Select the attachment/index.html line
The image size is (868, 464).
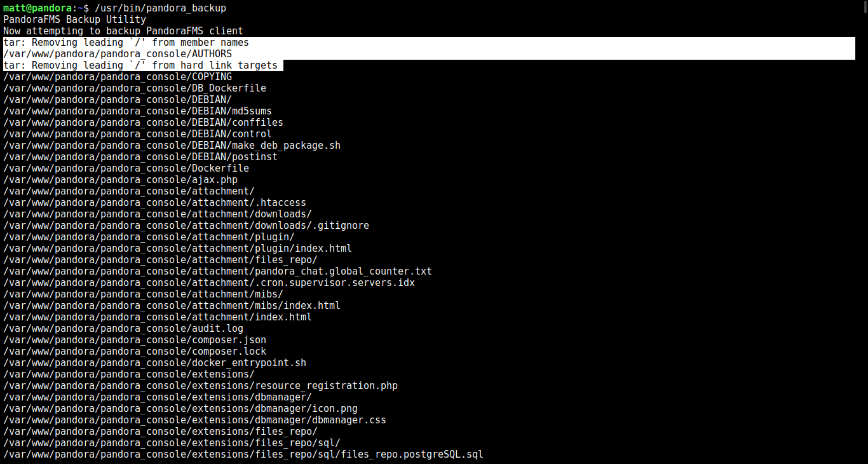point(158,317)
